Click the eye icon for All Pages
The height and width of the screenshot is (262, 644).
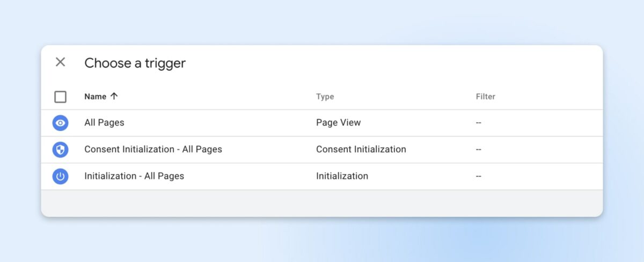point(61,123)
